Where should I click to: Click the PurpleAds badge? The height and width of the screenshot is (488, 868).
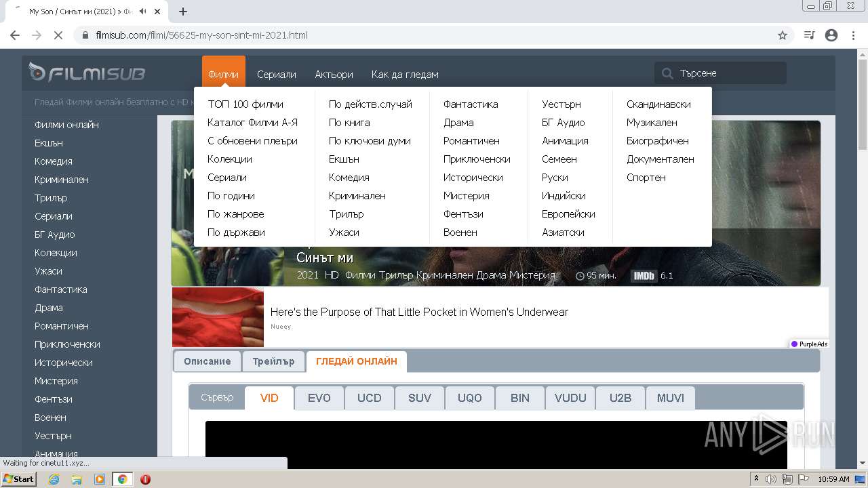tap(809, 344)
